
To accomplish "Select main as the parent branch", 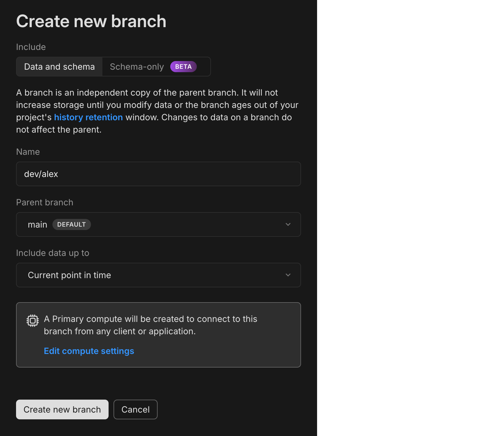I will click(x=38, y=224).
